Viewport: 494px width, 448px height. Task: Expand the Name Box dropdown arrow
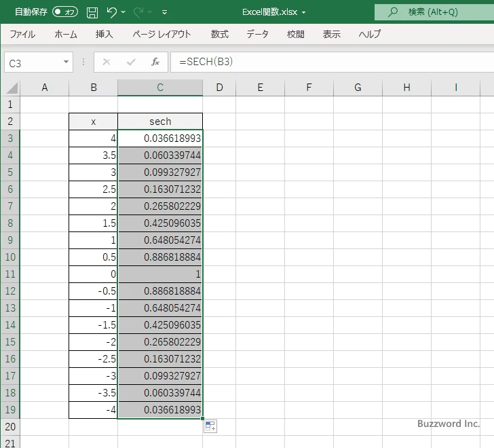[x=66, y=62]
